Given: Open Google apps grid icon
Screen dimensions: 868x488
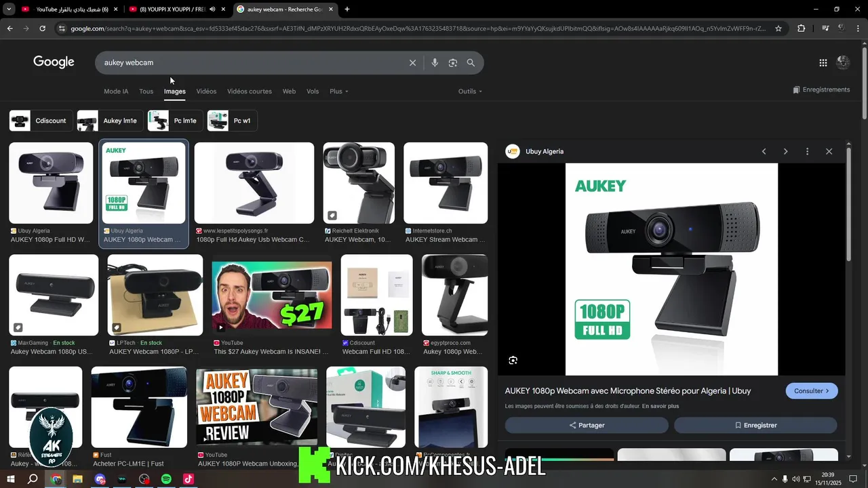Looking at the screenshot, I should pos(823,62).
